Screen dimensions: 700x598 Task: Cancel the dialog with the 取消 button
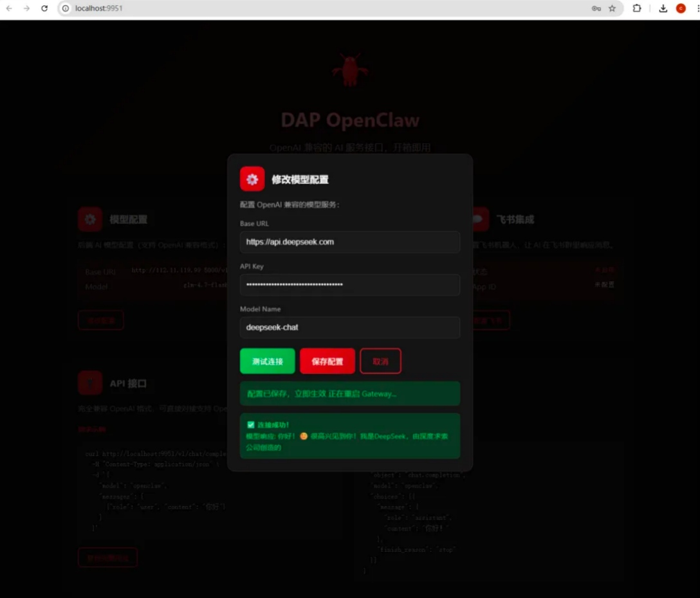380,361
